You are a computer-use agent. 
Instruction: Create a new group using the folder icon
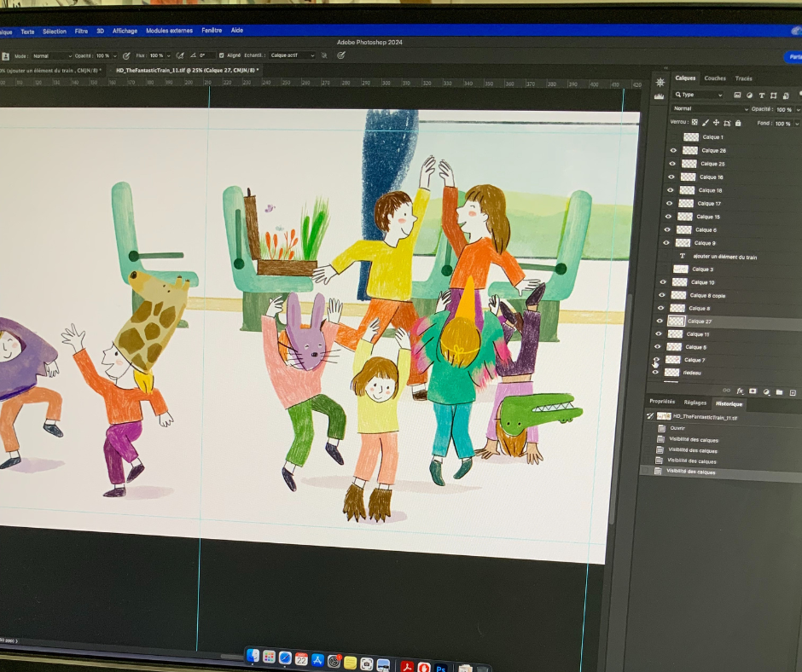(x=779, y=392)
